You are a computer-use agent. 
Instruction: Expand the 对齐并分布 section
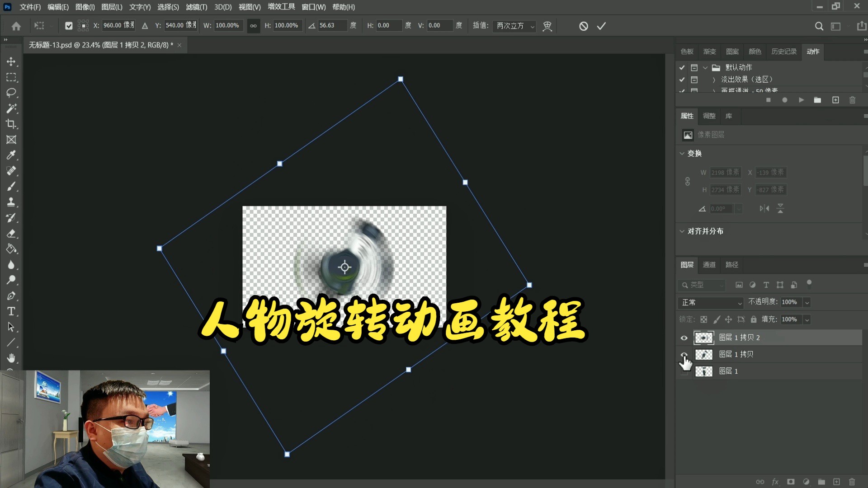(682, 231)
